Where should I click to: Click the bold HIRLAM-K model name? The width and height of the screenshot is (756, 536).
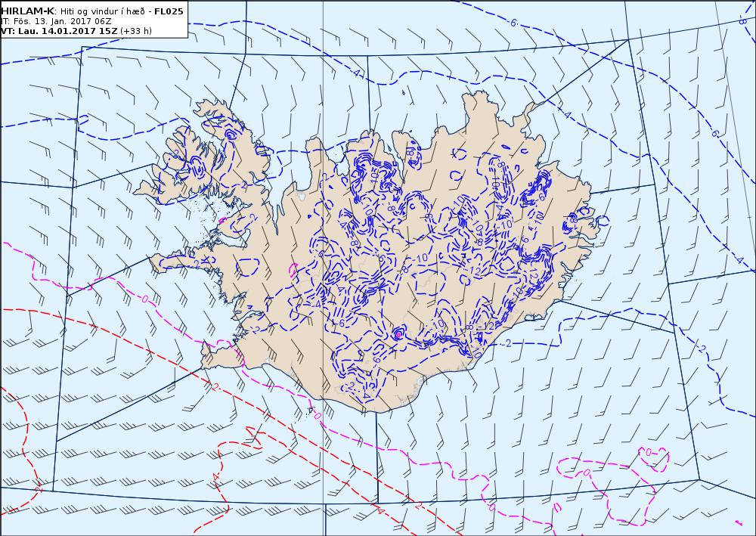[28, 11]
